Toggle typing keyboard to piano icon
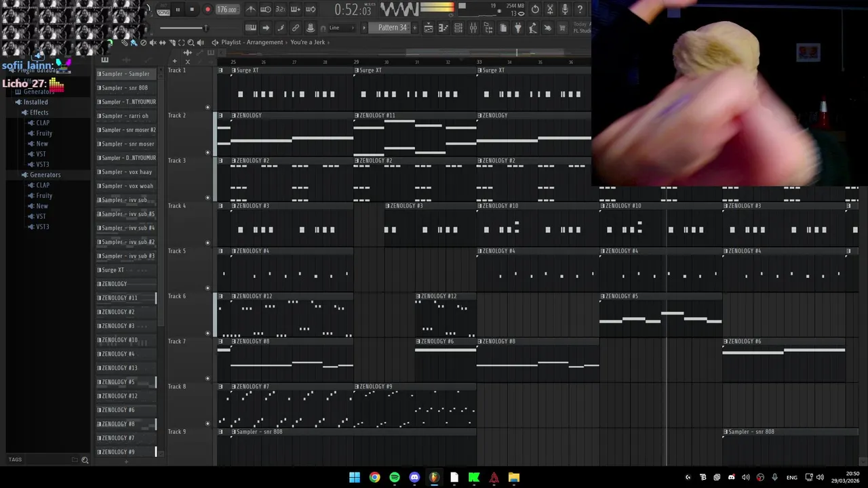The height and width of the screenshot is (488, 868). point(251,28)
